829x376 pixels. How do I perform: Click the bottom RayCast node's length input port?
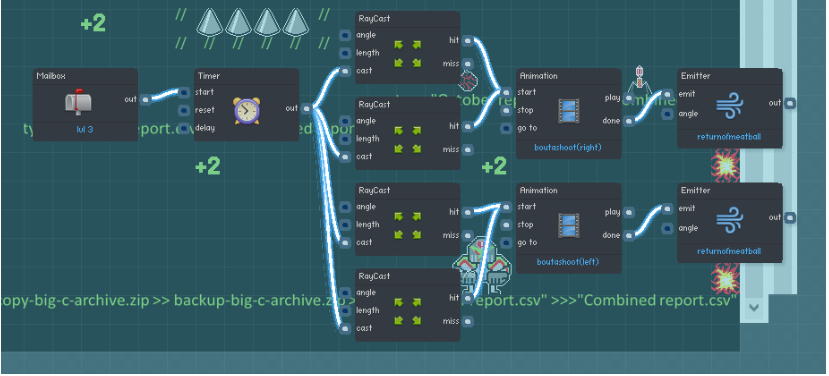(x=345, y=310)
